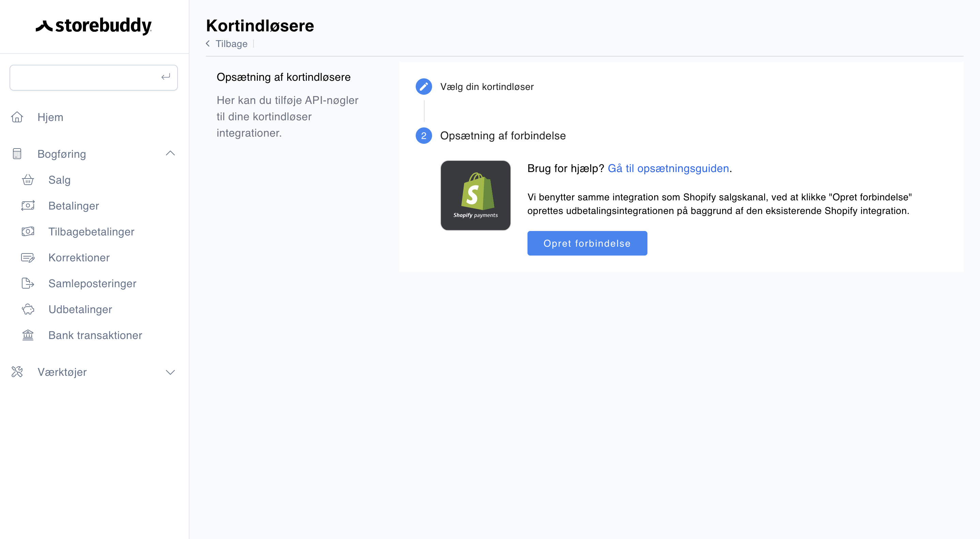Open the Samleposteringer menu item
Viewport: 980px width, 539px height.
[92, 283]
